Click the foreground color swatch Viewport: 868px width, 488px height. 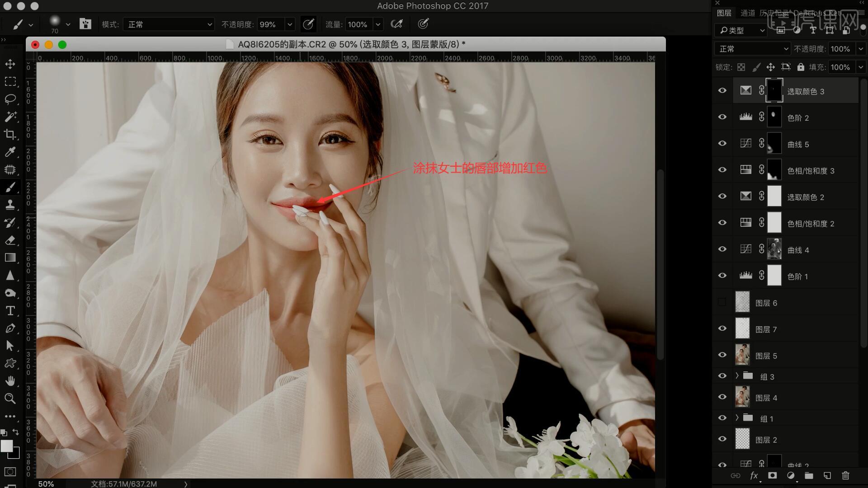pos(6,446)
